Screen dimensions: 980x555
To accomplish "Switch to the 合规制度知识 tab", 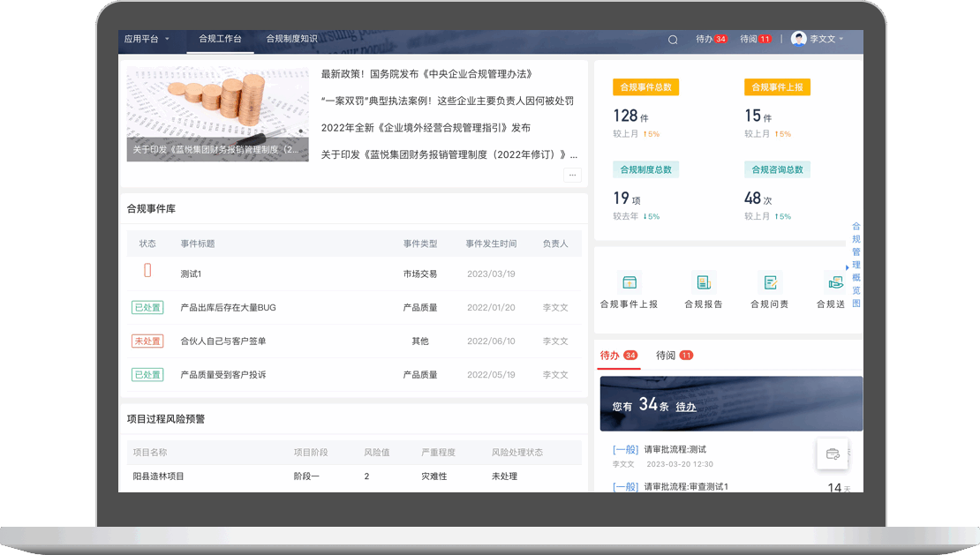I will 291,39.
